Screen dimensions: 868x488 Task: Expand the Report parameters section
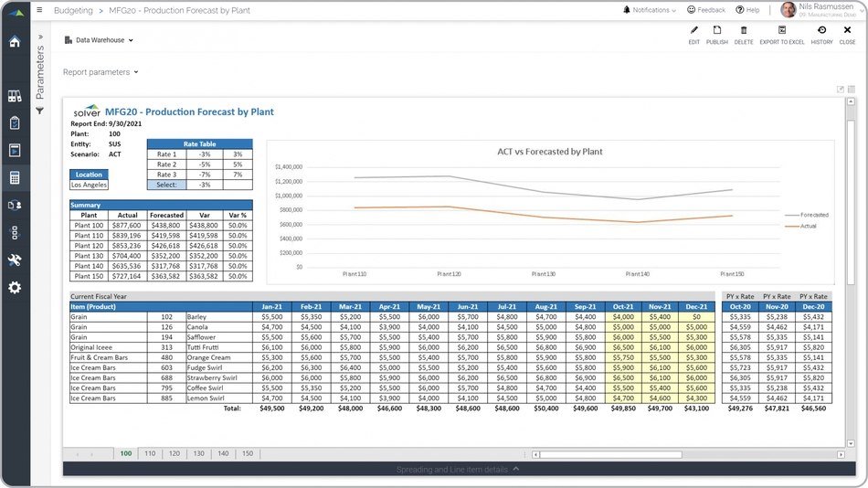pyautogui.click(x=101, y=72)
